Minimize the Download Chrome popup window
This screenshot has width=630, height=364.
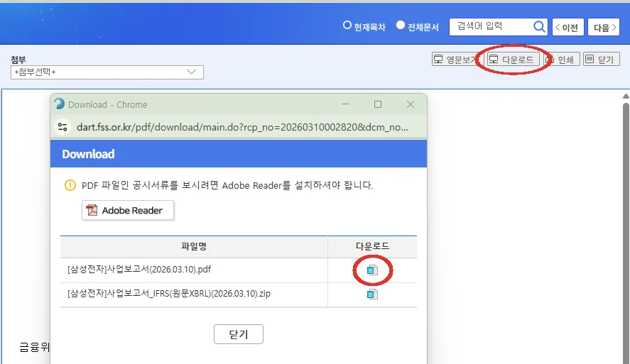click(345, 104)
